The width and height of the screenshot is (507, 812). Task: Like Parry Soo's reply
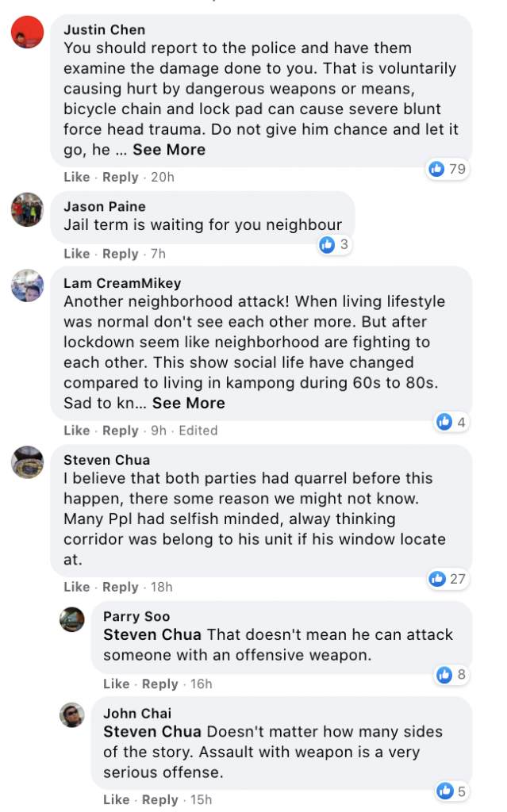tap(116, 684)
